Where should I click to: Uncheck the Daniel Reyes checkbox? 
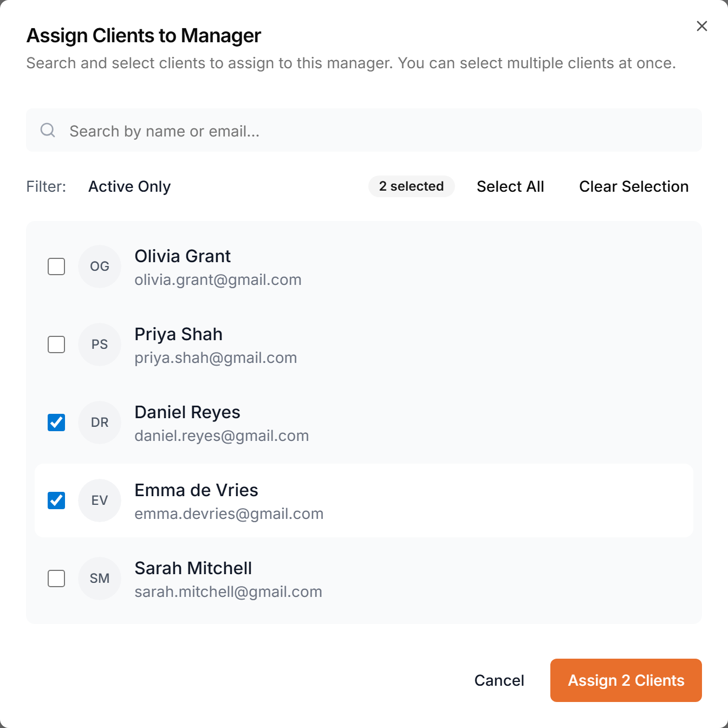click(56, 422)
